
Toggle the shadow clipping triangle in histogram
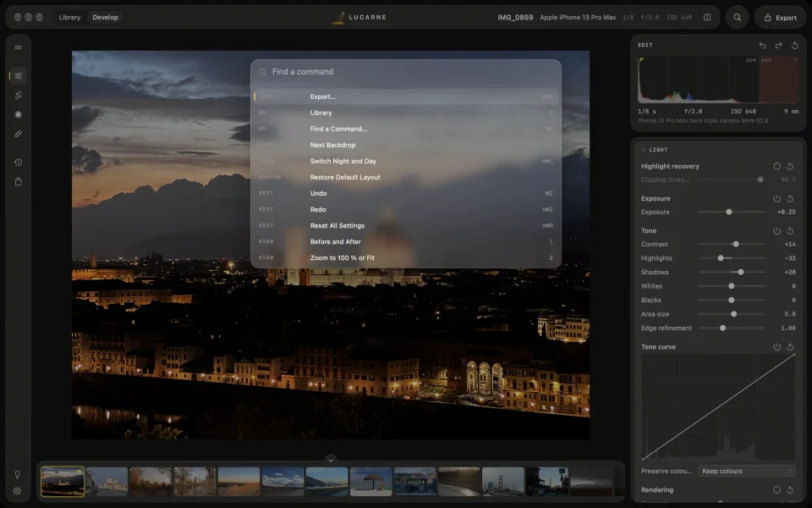click(641, 60)
